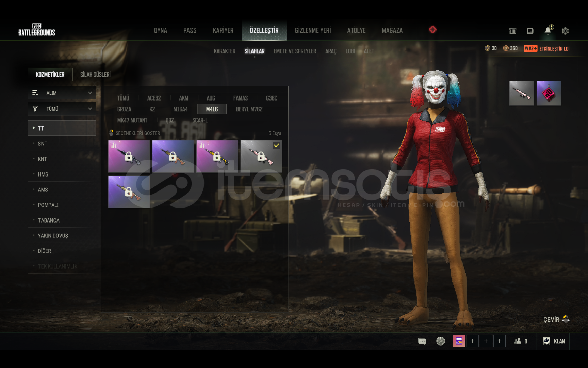This screenshot has width=588, height=368.
Task: Select the YAKIN DÖVÜŞ category
Action: [62, 236]
